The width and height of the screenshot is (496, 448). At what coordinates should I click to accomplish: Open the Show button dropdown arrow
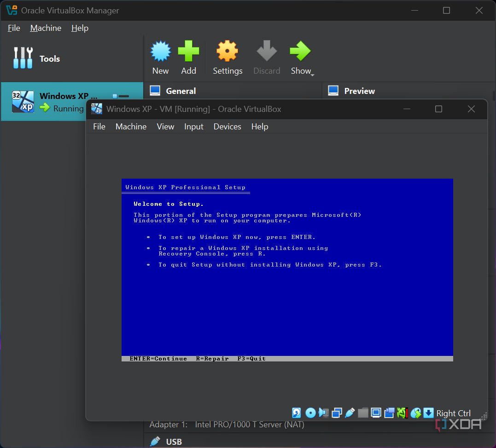[312, 75]
